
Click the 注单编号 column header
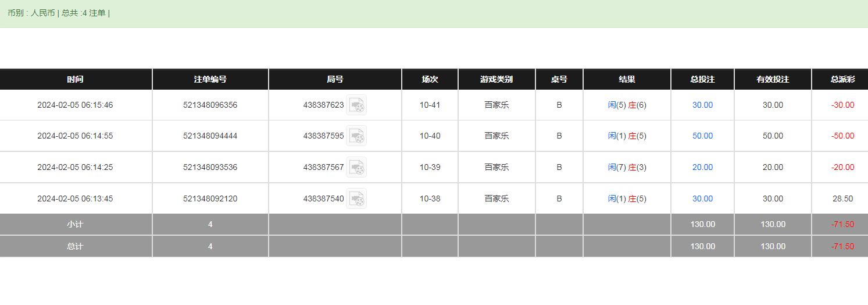pos(210,80)
